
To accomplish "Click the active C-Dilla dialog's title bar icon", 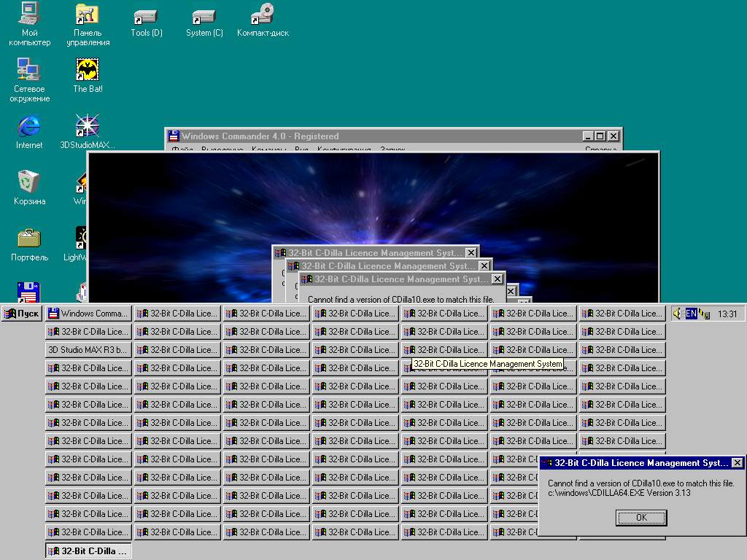I will click(x=547, y=463).
